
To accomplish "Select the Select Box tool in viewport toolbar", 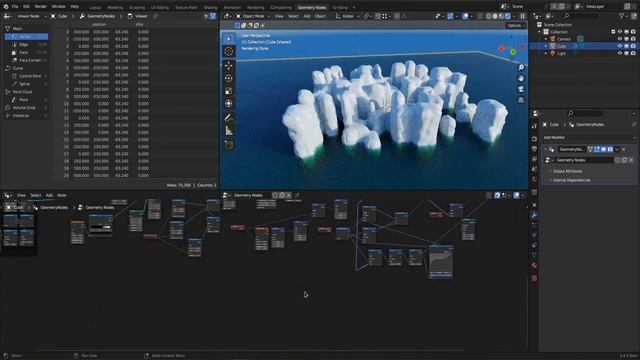I will click(229, 39).
